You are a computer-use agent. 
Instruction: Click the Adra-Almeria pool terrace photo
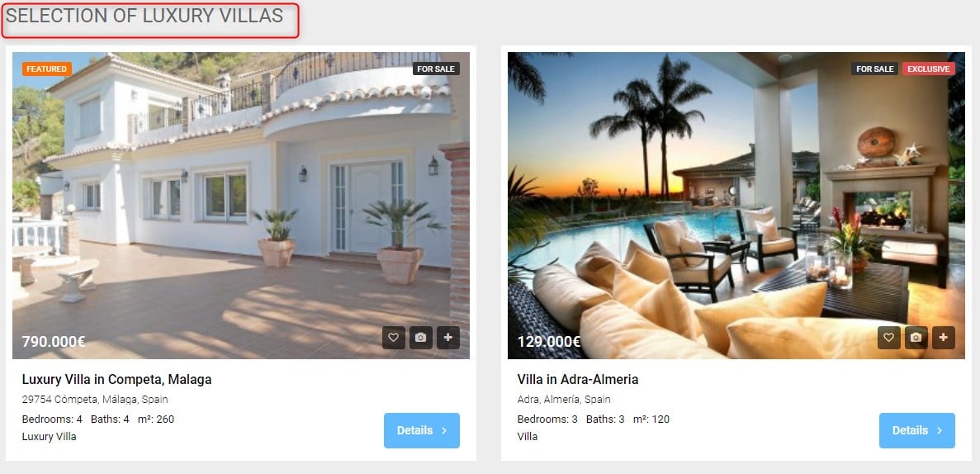(x=737, y=205)
